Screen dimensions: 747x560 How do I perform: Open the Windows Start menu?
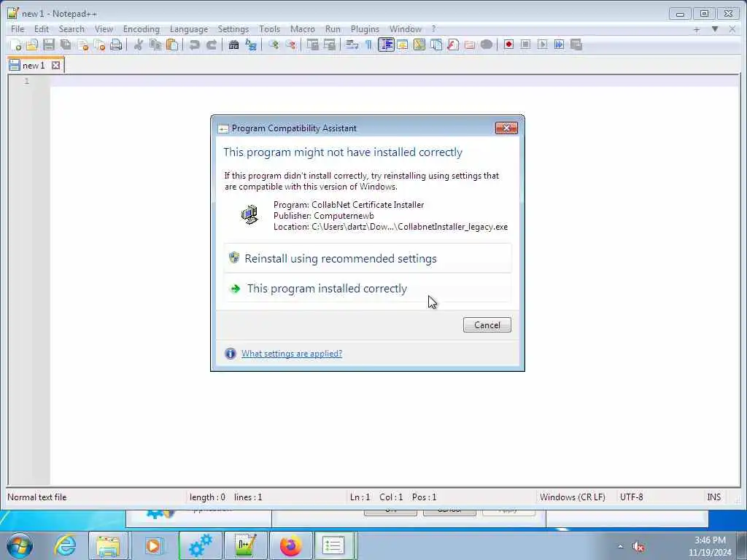coord(20,545)
